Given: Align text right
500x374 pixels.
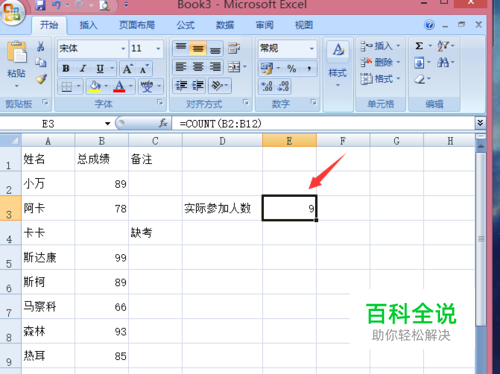Looking at the screenshot, I should coord(215,67).
